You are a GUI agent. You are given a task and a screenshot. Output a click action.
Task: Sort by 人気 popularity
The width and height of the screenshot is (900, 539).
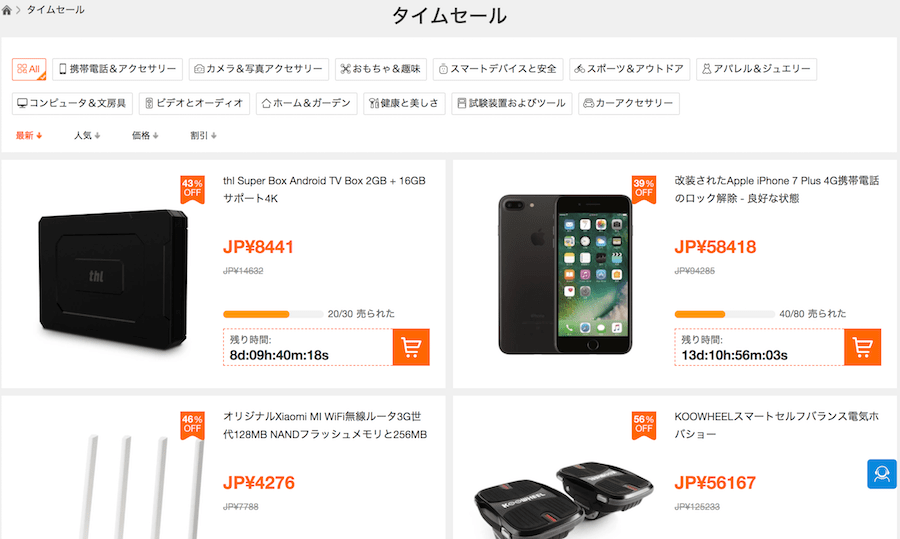pyautogui.click(x=87, y=135)
